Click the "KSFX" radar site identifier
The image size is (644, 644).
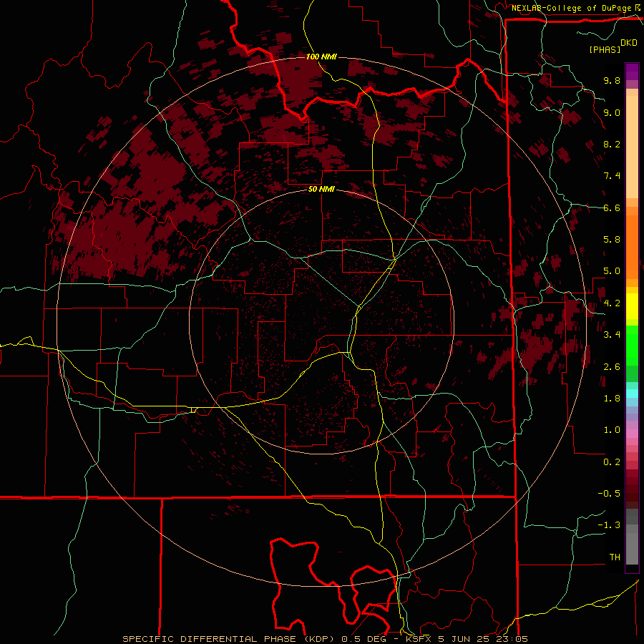pos(419,639)
